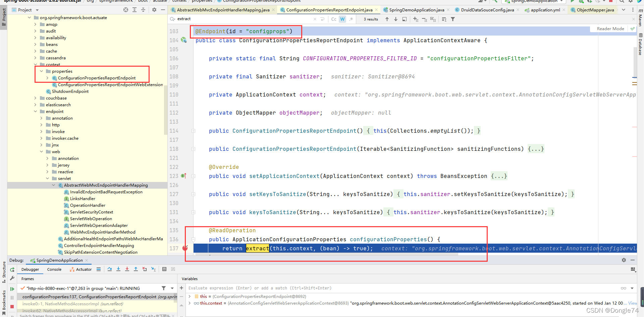644x317 pixels.
Task: Show execution point lines icon
Action: pyautogui.click(x=99, y=269)
